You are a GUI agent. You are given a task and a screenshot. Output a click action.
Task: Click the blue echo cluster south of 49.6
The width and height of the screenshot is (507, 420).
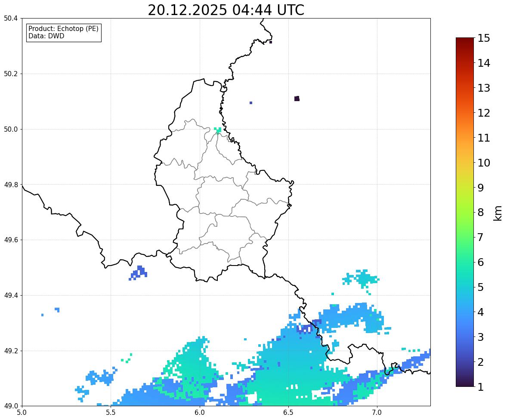(139, 272)
